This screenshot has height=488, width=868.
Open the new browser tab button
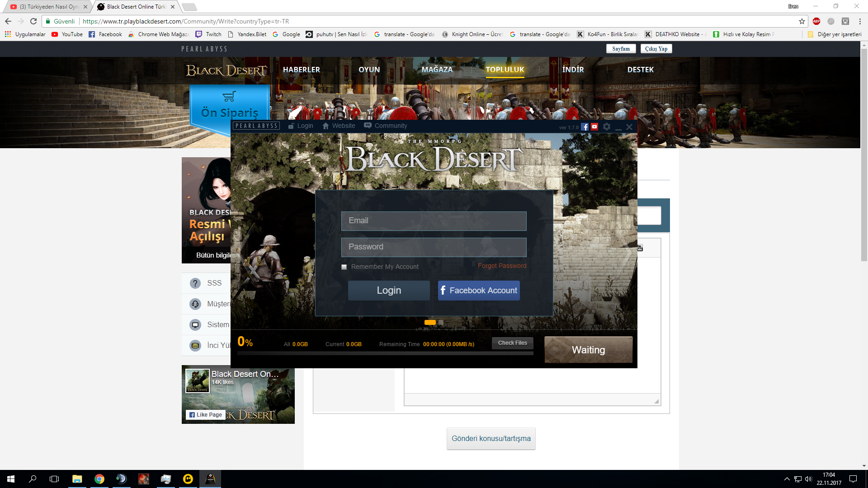(x=189, y=7)
